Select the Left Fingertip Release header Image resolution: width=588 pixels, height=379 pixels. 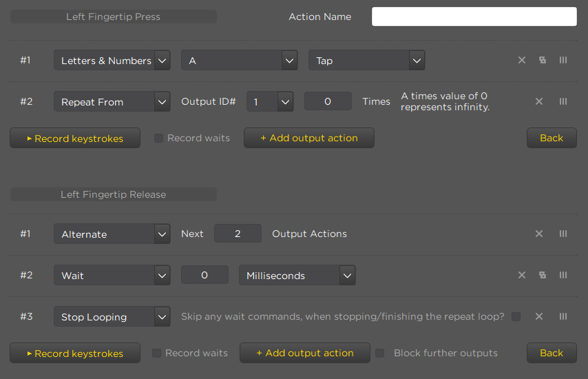click(x=113, y=194)
